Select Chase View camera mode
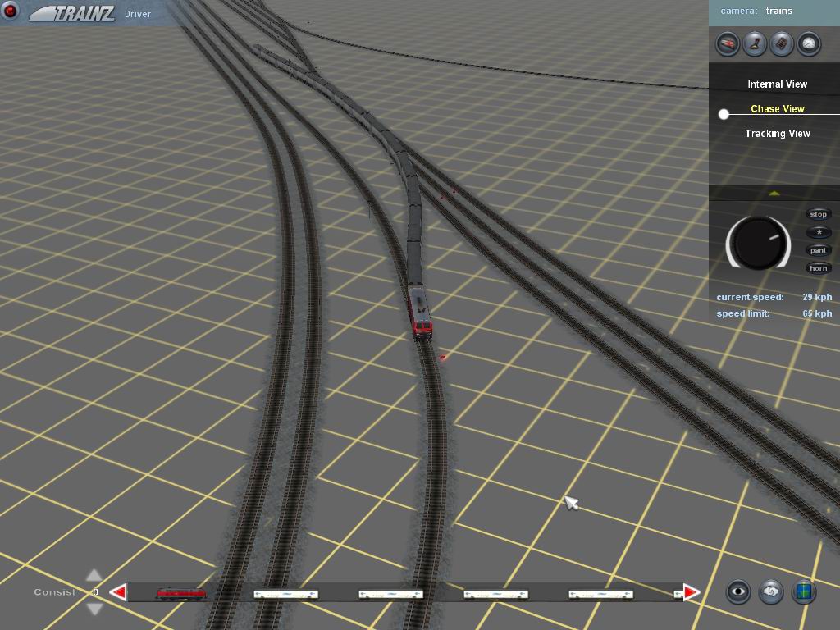840x630 pixels. pyautogui.click(x=777, y=109)
